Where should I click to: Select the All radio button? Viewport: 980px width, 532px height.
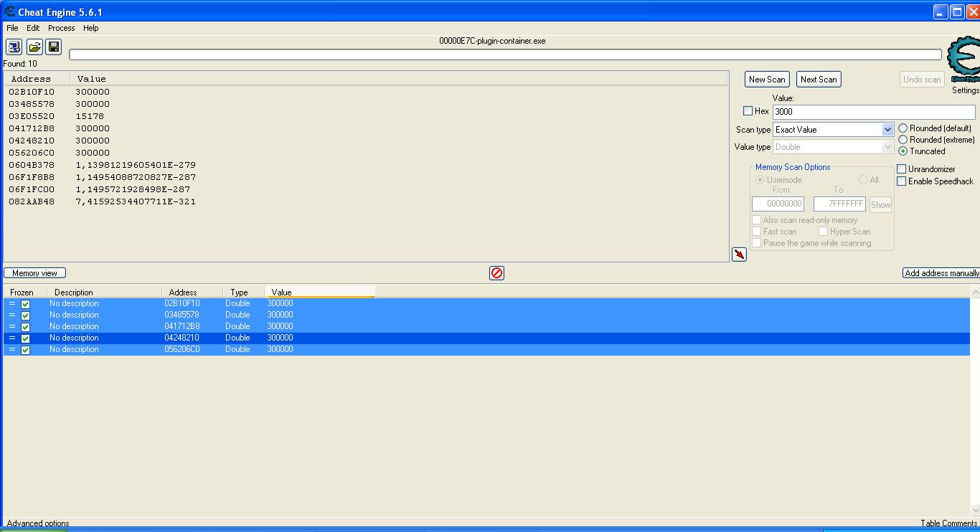click(863, 180)
